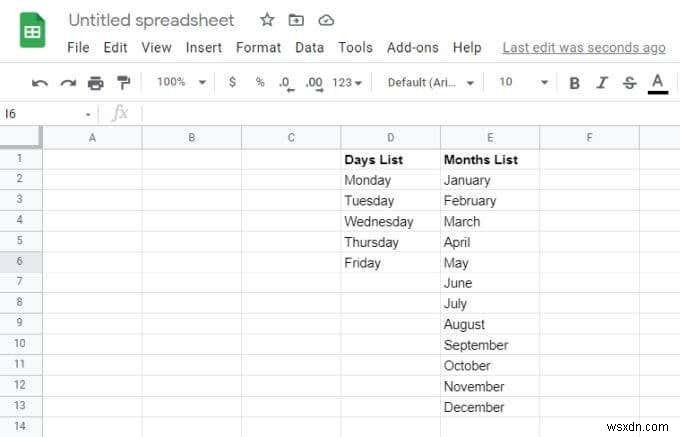Click the Last edit was seconds ago link
This screenshot has width=680, height=437.
(x=584, y=47)
